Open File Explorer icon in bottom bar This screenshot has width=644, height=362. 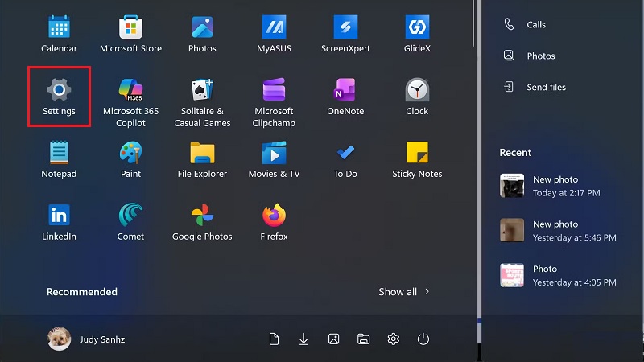[x=364, y=339]
